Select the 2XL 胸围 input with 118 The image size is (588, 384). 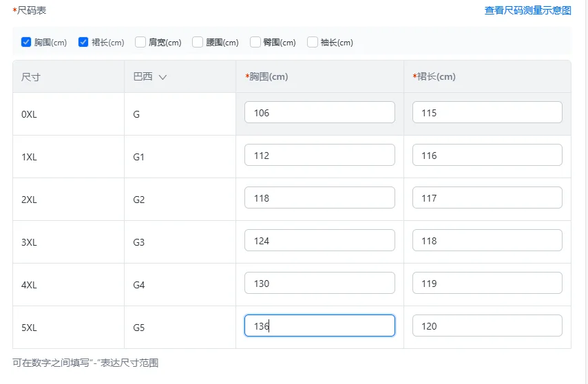tap(319, 198)
